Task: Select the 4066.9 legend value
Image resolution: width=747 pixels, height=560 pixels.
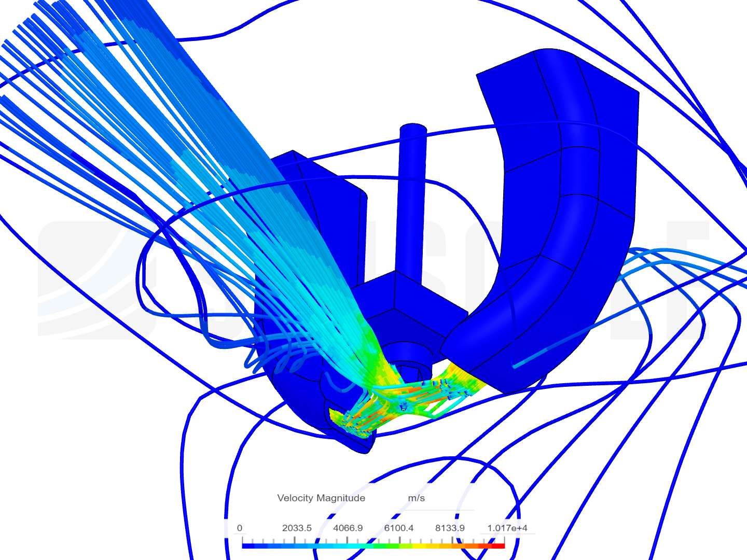Action: coord(348,527)
